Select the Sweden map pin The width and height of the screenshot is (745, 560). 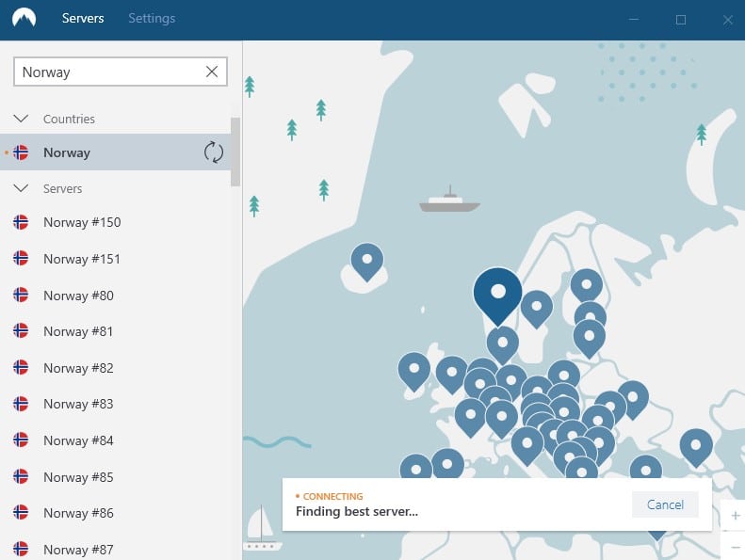(537, 309)
